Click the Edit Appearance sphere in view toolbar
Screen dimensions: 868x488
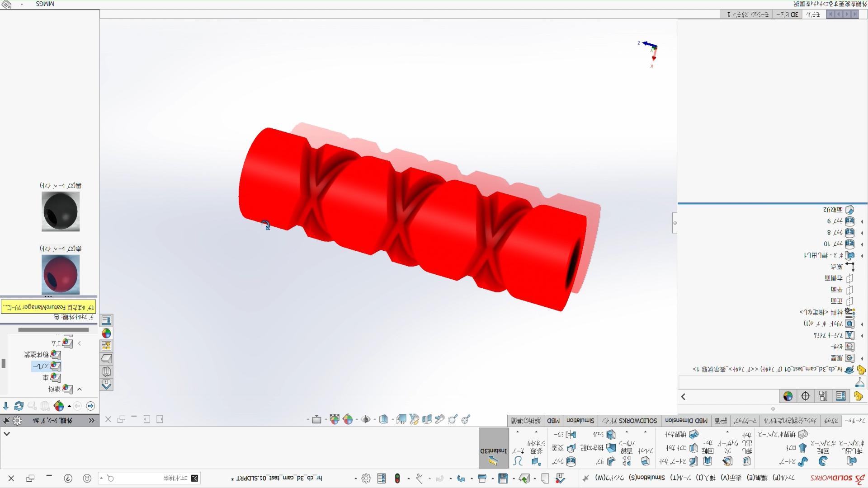(x=348, y=419)
